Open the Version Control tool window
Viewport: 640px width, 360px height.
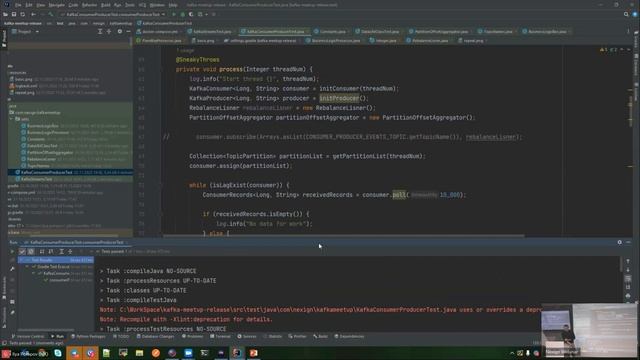click(28, 336)
